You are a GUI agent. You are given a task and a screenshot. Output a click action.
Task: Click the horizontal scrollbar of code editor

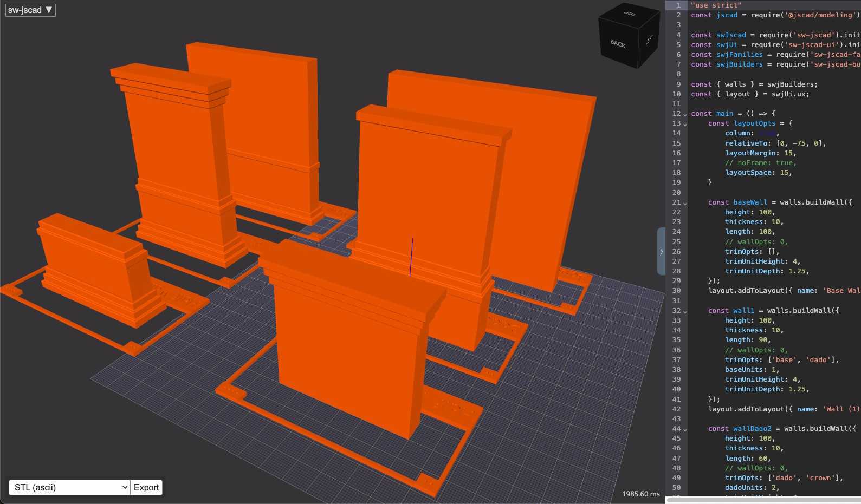point(763,500)
